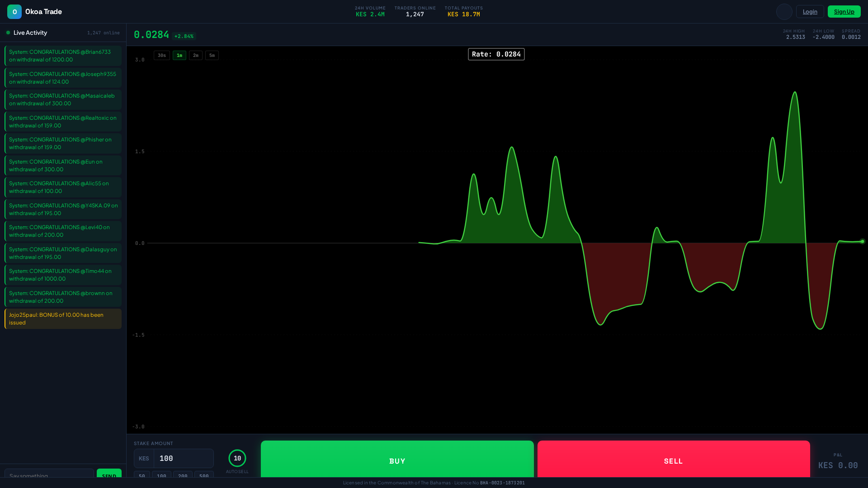Choose the 200 stake preset
Viewport: 868px width, 488px height.
183,474
